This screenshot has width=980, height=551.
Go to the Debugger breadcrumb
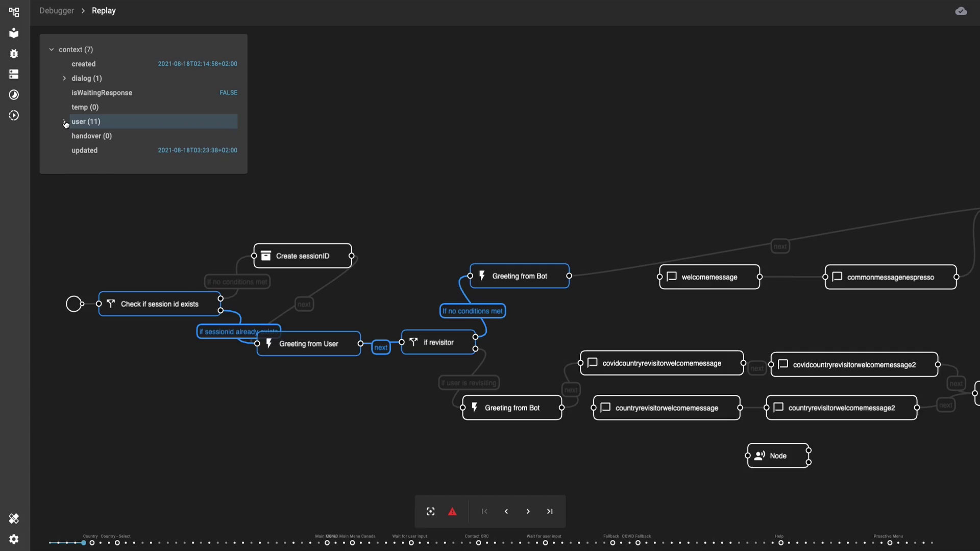coord(57,11)
